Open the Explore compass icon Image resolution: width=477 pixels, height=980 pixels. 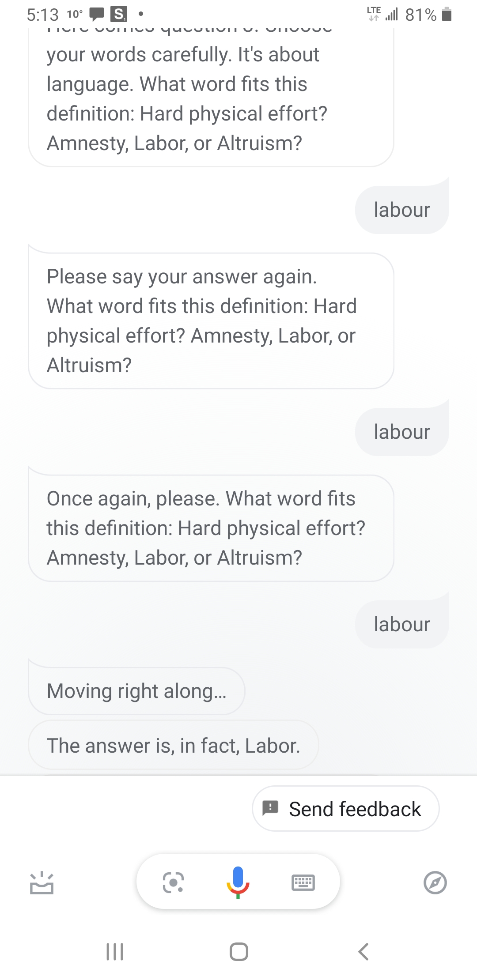tap(435, 882)
